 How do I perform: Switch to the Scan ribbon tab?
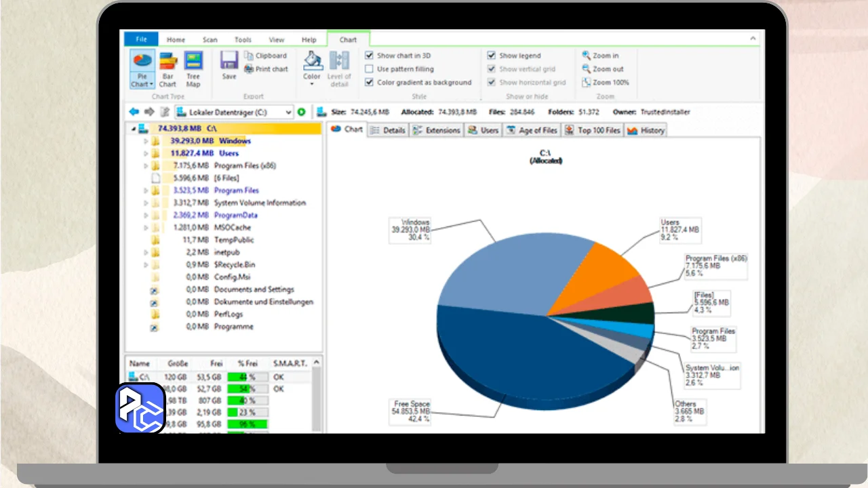tap(210, 40)
